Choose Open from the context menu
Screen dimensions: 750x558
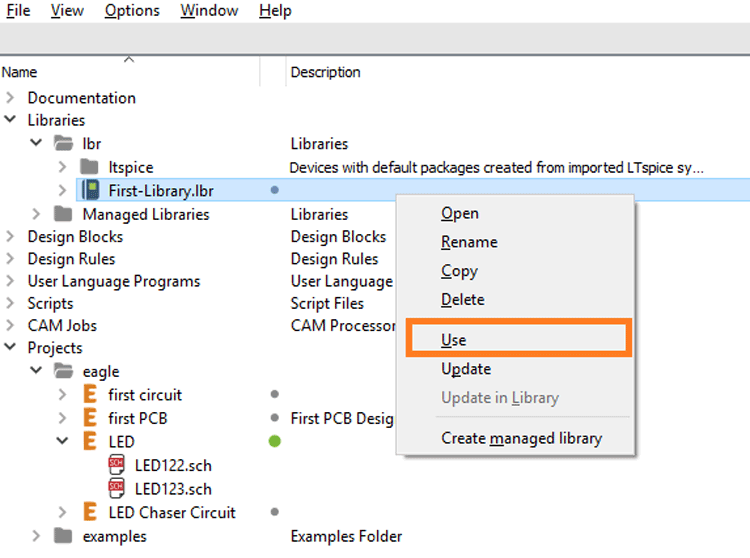point(460,213)
